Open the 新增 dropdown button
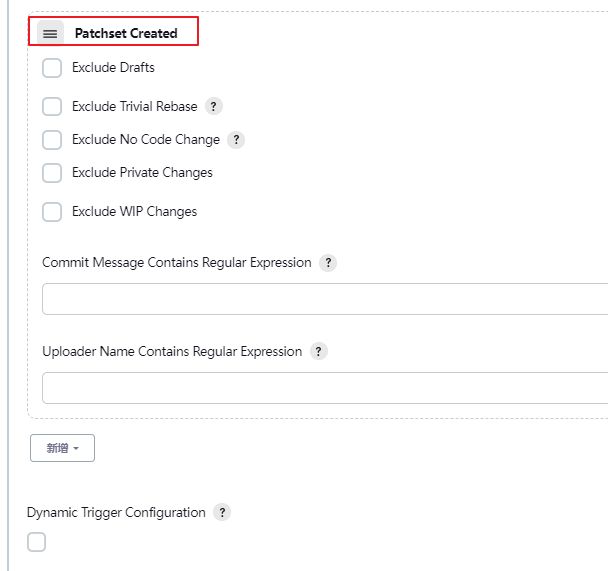 pos(62,448)
